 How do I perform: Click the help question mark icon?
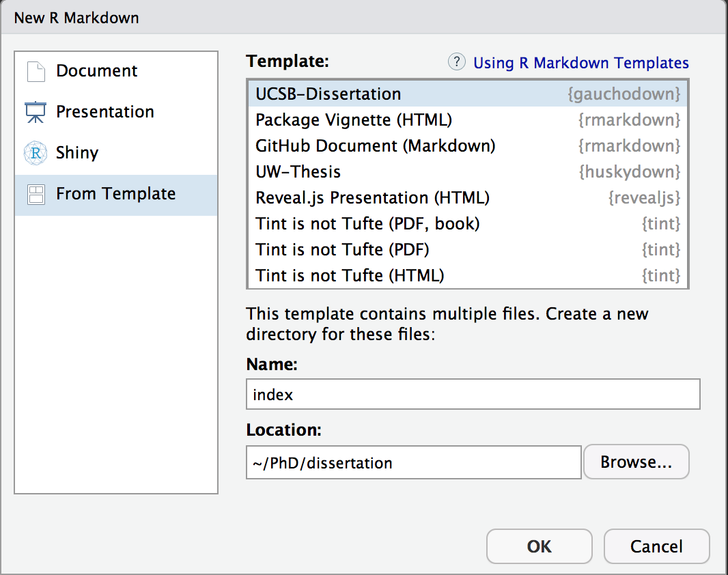[456, 62]
